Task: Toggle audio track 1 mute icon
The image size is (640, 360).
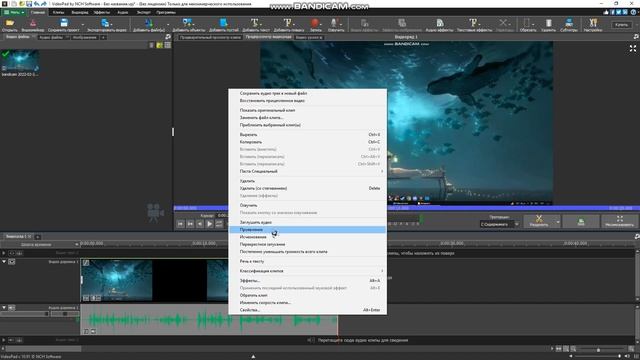Action: coord(11,307)
